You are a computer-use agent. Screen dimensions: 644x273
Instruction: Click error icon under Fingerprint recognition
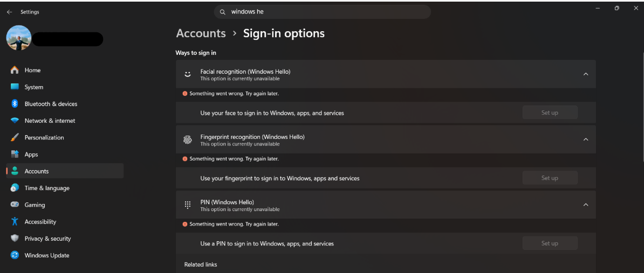tap(185, 159)
